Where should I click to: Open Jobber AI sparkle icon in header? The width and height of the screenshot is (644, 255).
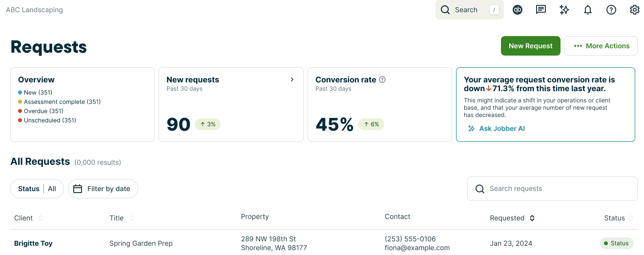pyautogui.click(x=564, y=10)
